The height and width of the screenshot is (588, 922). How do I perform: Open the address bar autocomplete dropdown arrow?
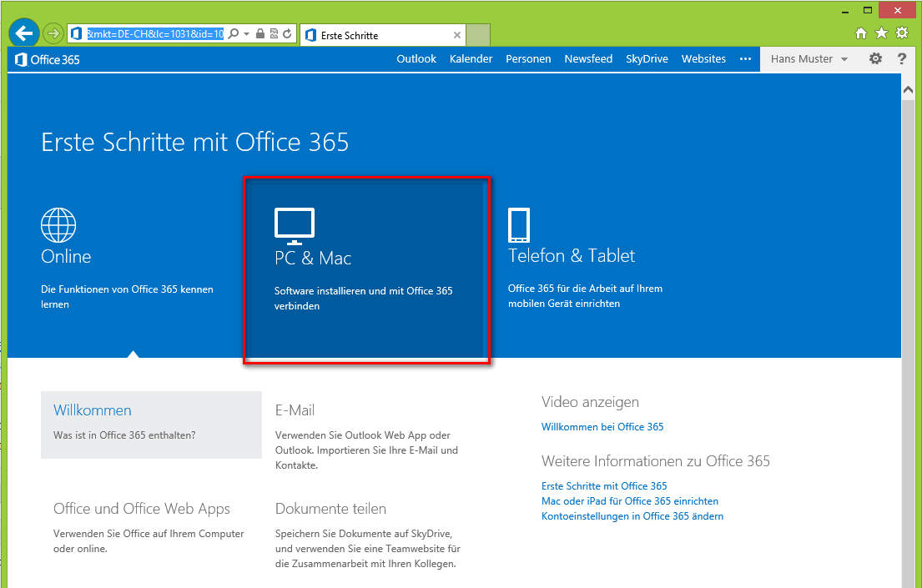(x=247, y=34)
